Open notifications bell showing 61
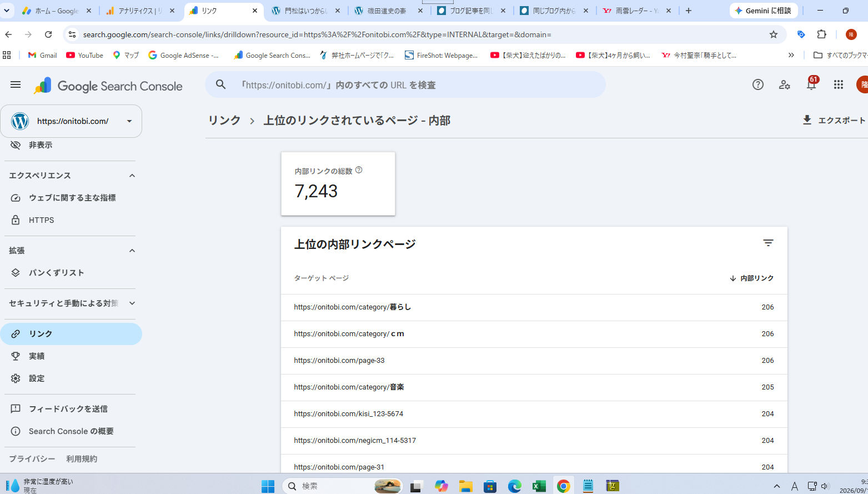This screenshot has width=868, height=494. [811, 84]
